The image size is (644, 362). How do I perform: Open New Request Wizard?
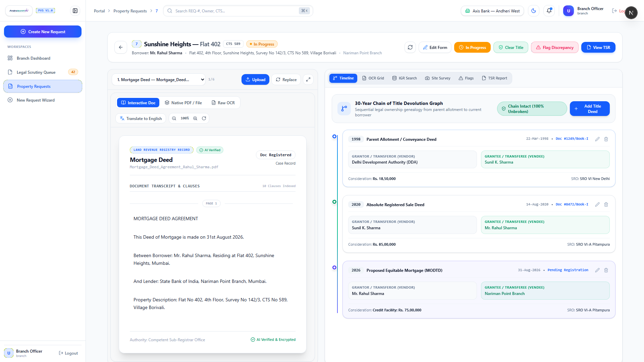pyautogui.click(x=43, y=100)
